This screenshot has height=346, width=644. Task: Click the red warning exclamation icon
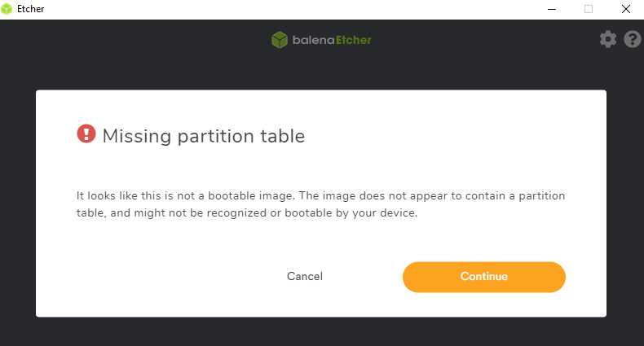pos(86,134)
